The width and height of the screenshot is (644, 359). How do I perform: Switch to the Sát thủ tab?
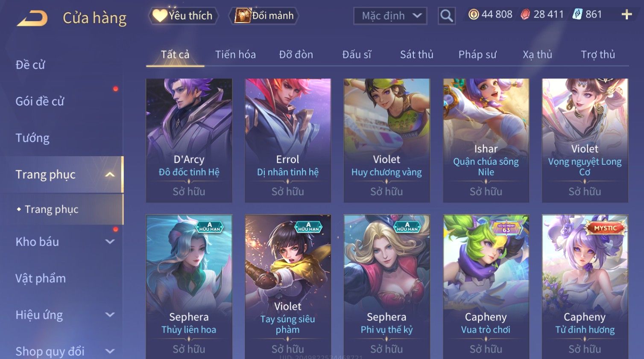pyautogui.click(x=416, y=55)
